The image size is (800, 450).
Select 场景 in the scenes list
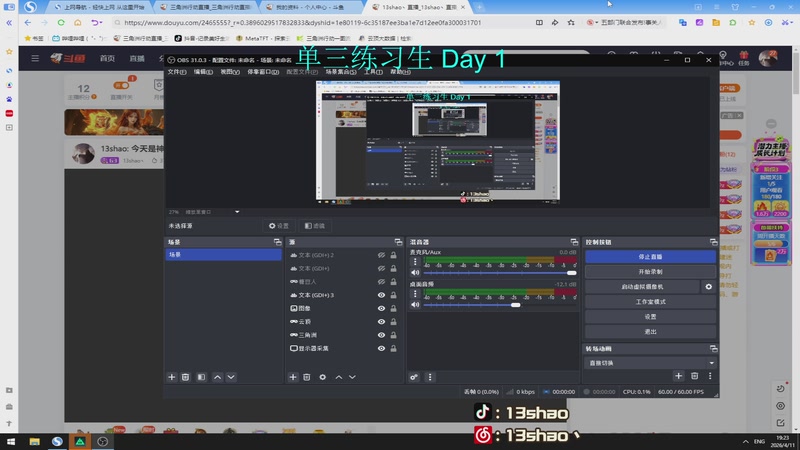click(x=223, y=254)
